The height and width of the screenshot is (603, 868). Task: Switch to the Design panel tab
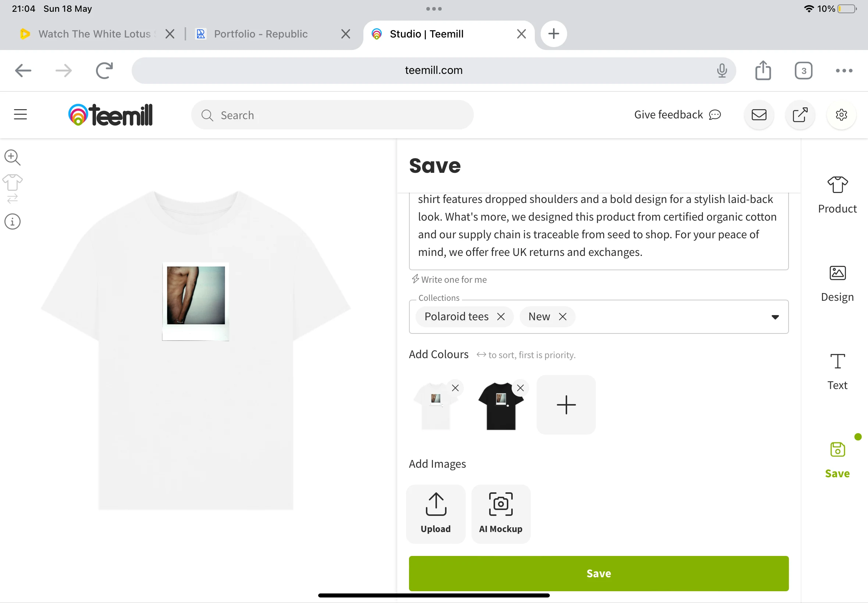tap(837, 283)
